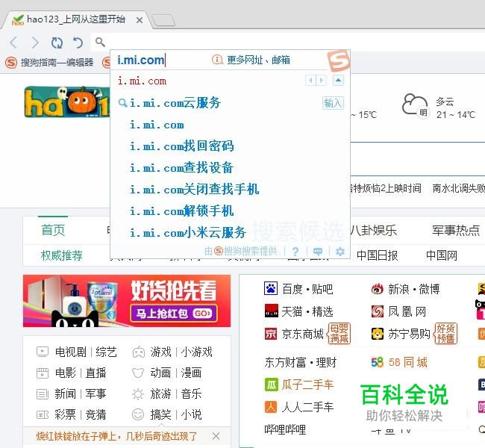Image resolution: width=485 pixels, height=448 pixels.
Task: Open the 人人二手车 link
Action: [x=298, y=407]
